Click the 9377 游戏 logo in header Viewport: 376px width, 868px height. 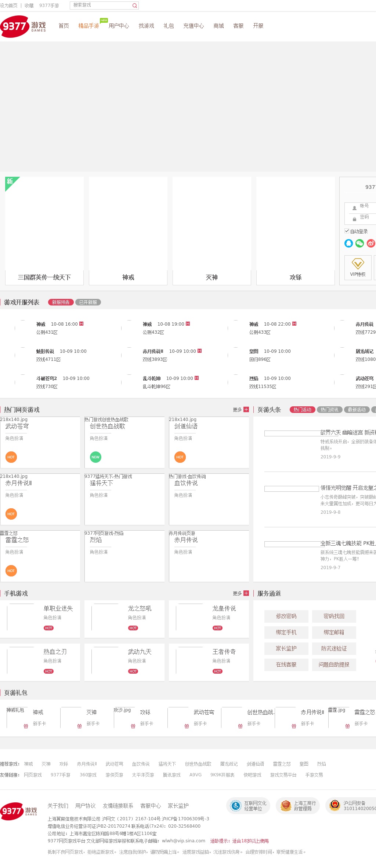[23, 26]
